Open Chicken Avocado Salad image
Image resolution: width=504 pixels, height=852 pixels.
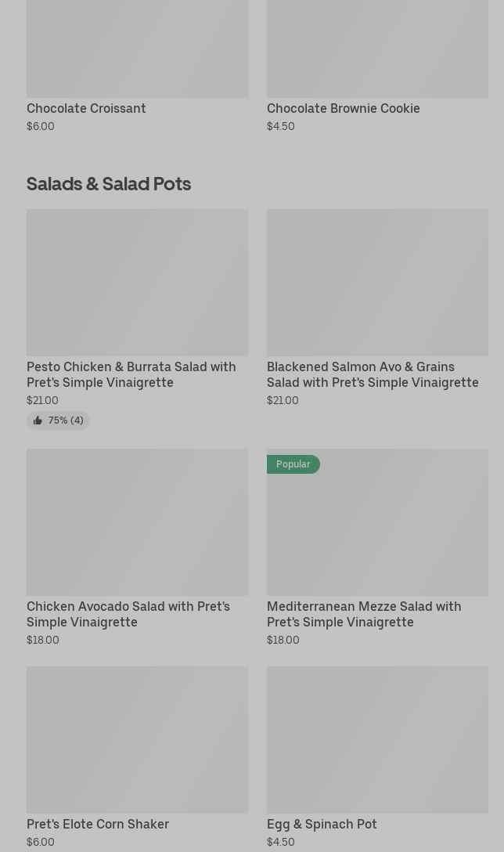click(x=137, y=522)
